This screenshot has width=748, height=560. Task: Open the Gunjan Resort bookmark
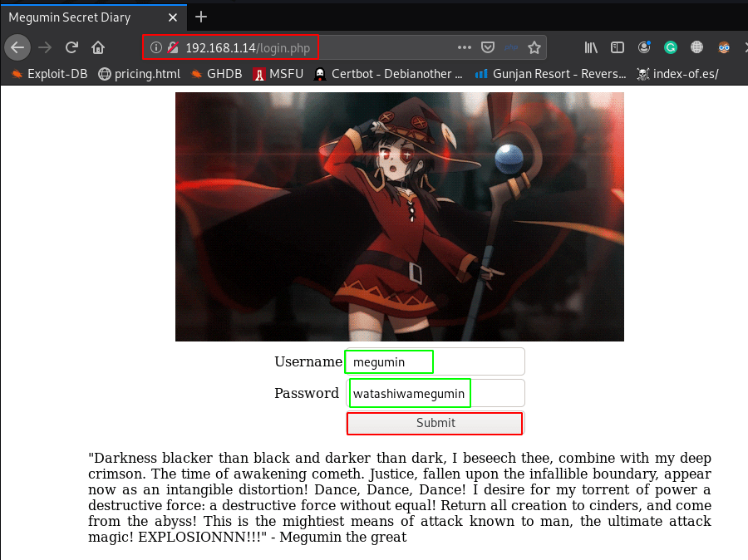tap(550, 74)
